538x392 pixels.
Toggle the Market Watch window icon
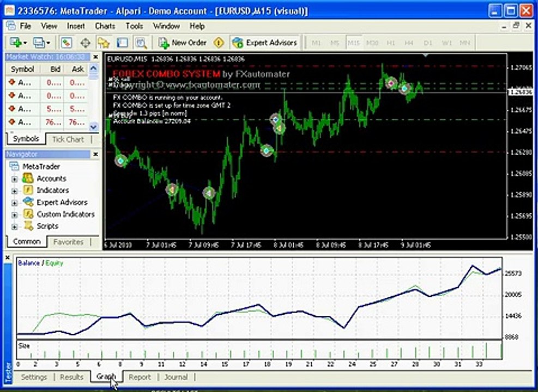[66, 43]
